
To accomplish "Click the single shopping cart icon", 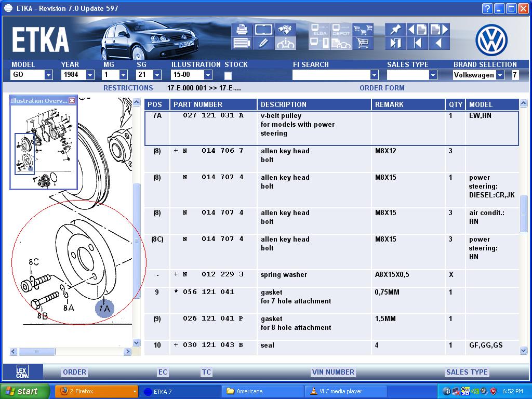I will click(363, 43).
